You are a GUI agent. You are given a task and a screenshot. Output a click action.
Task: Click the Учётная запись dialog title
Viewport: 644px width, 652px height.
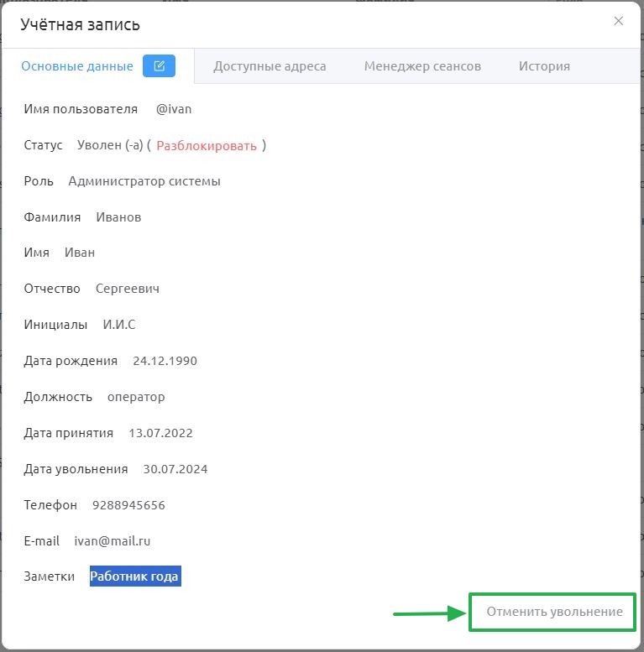coord(80,24)
